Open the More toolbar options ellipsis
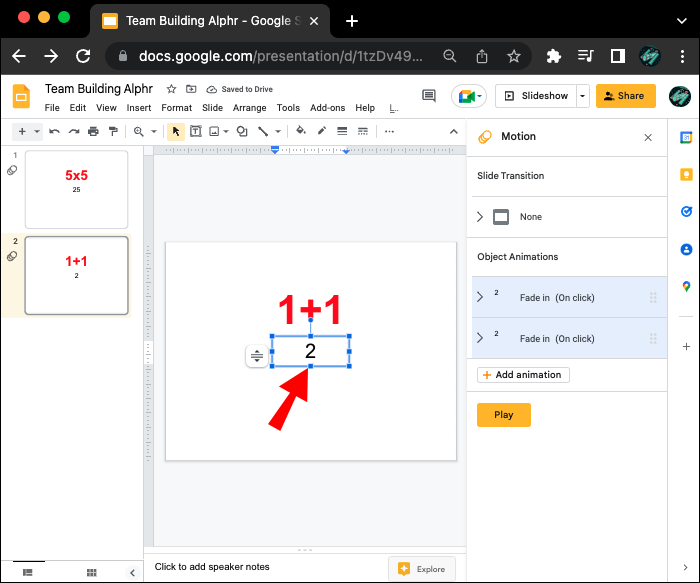700x583 pixels. point(389,132)
